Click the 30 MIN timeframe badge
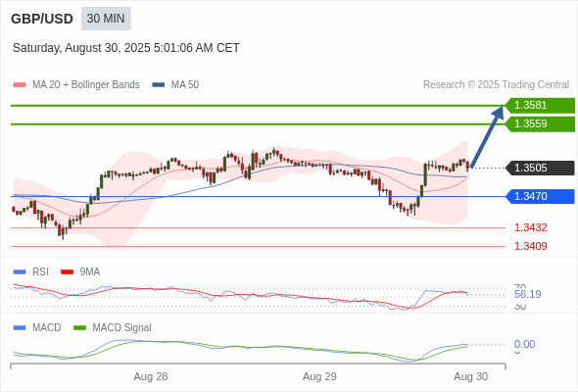The height and width of the screenshot is (392, 578). (106, 19)
